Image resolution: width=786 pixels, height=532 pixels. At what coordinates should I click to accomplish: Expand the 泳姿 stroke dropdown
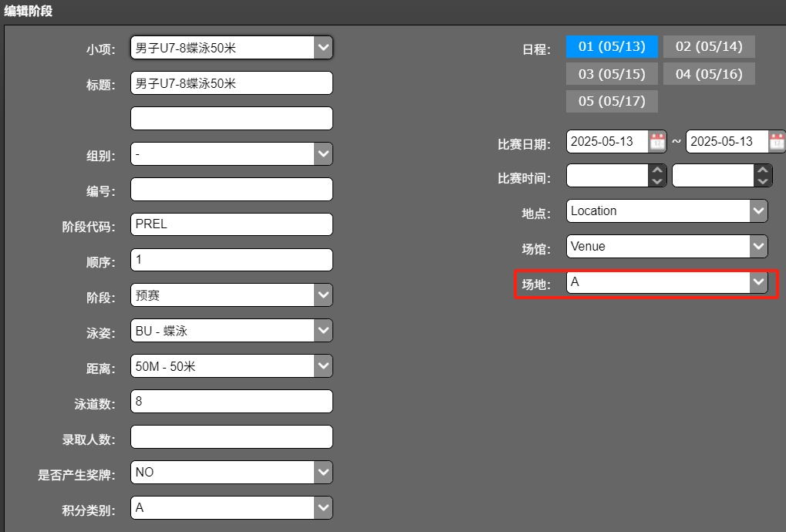tap(323, 331)
